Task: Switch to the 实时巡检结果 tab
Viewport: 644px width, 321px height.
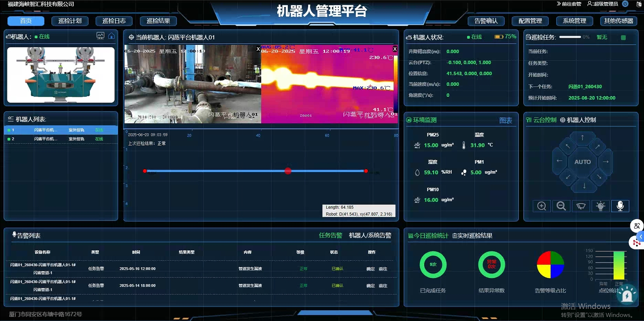Action: tap(472, 236)
